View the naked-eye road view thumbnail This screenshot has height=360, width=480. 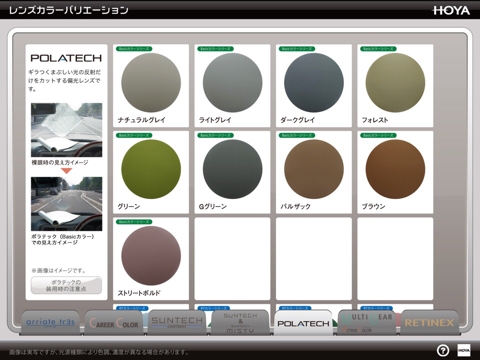[x=67, y=130]
